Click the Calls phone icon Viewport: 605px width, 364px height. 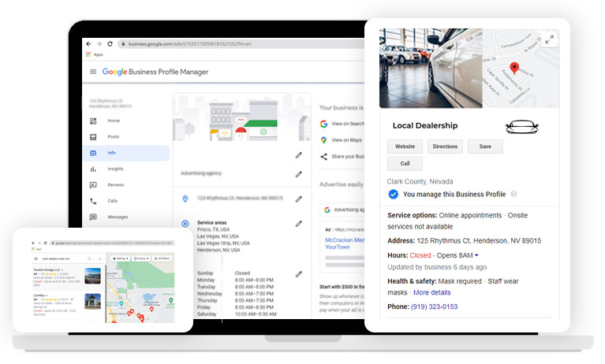click(93, 201)
